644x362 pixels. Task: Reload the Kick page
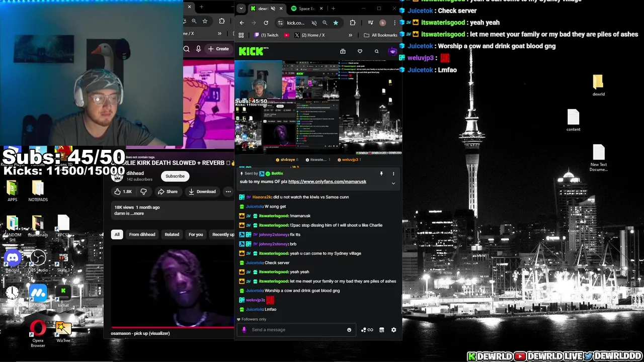click(266, 23)
